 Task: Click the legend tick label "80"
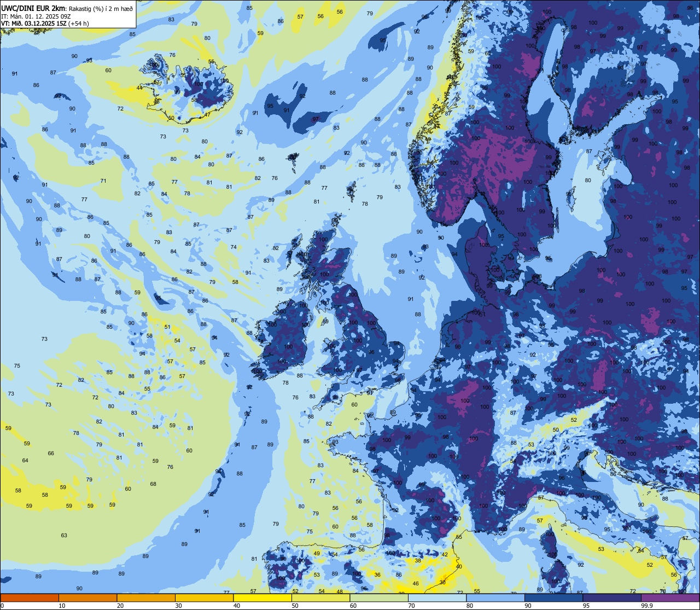470,606
